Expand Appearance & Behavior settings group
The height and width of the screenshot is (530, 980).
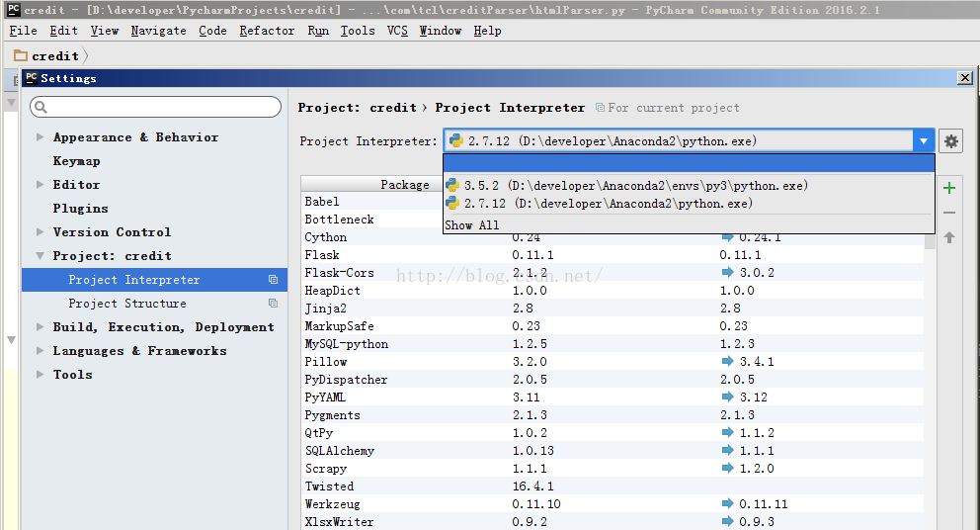tap(40, 137)
